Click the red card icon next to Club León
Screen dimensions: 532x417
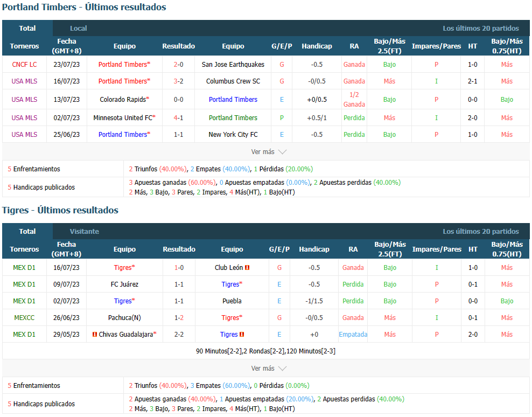(x=247, y=268)
